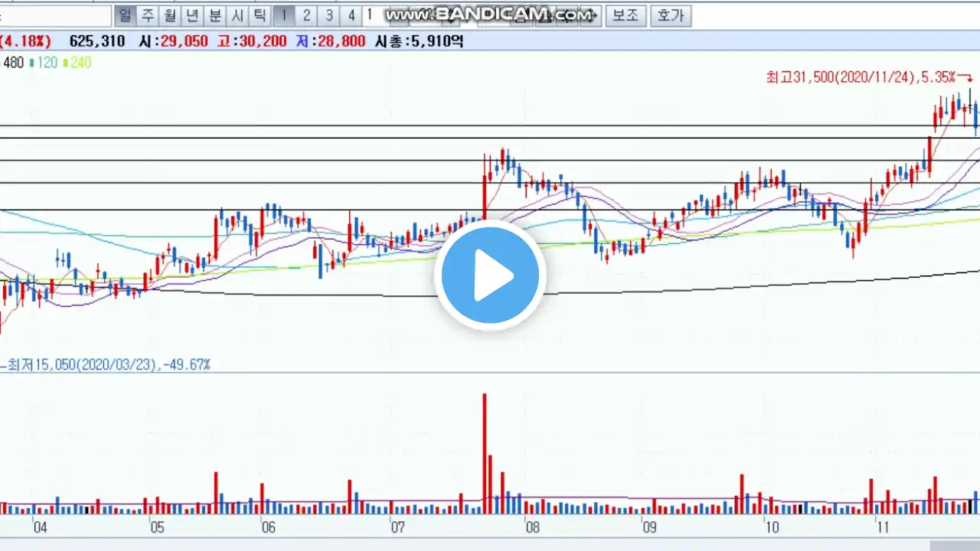This screenshot has width=980, height=551.
Task: Click the 07 month axis label
Action: click(397, 527)
